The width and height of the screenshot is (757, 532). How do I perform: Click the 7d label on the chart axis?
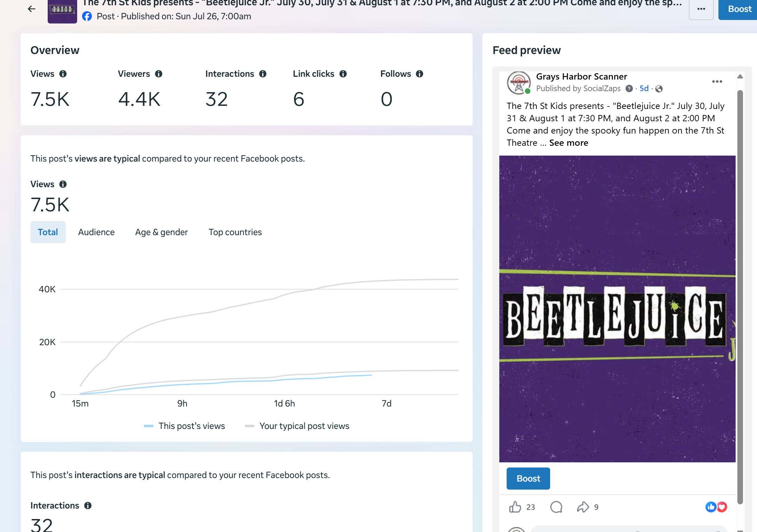(x=386, y=404)
